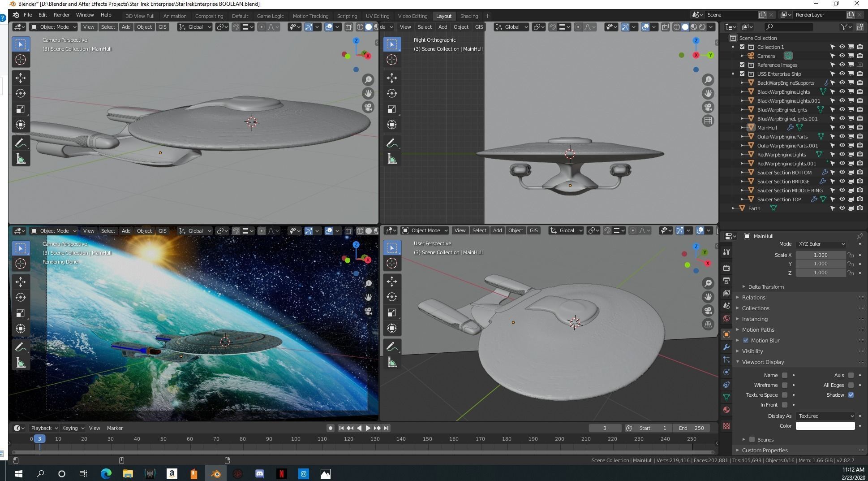
Task: Click the End frame 250 field
Action: pyautogui.click(x=692, y=428)
